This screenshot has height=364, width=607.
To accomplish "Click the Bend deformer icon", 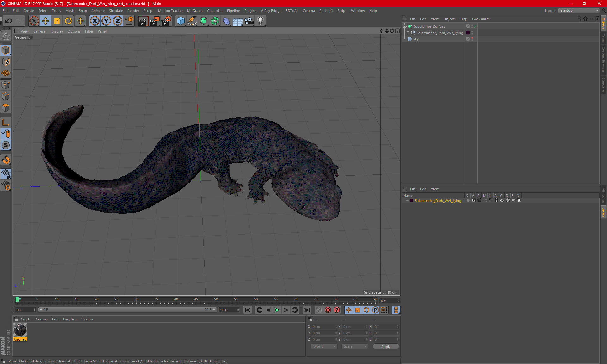I will pyautogui.click(x=226, y=21).
